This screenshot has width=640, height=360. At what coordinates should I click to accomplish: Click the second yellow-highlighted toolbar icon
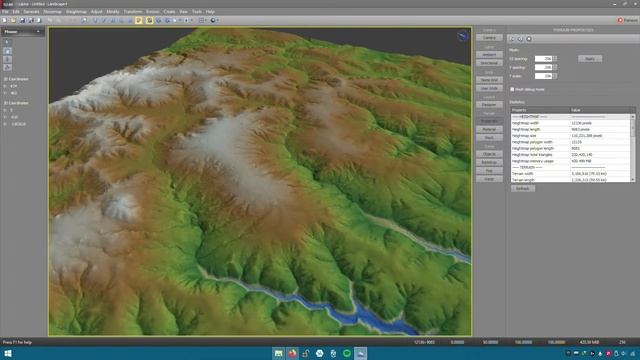point(149,20)
